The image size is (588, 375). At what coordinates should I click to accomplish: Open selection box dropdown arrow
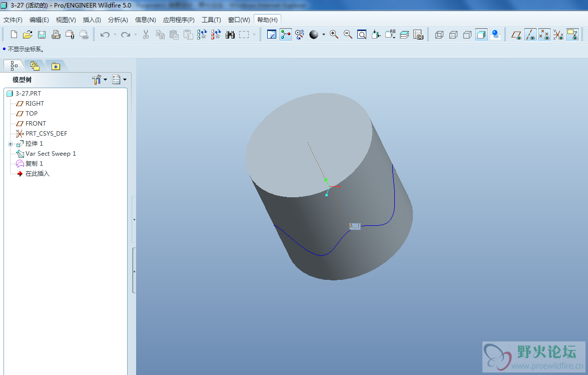click(254, 35)
